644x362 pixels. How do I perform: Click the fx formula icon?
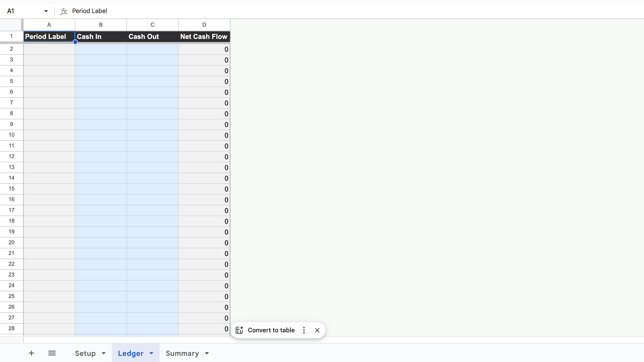coord(64,11)
